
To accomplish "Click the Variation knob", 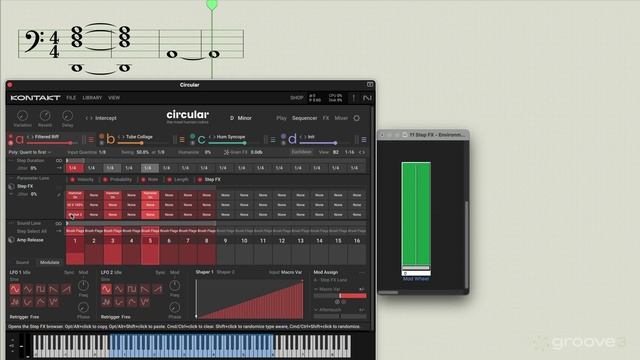I will (x=22, y=116).
